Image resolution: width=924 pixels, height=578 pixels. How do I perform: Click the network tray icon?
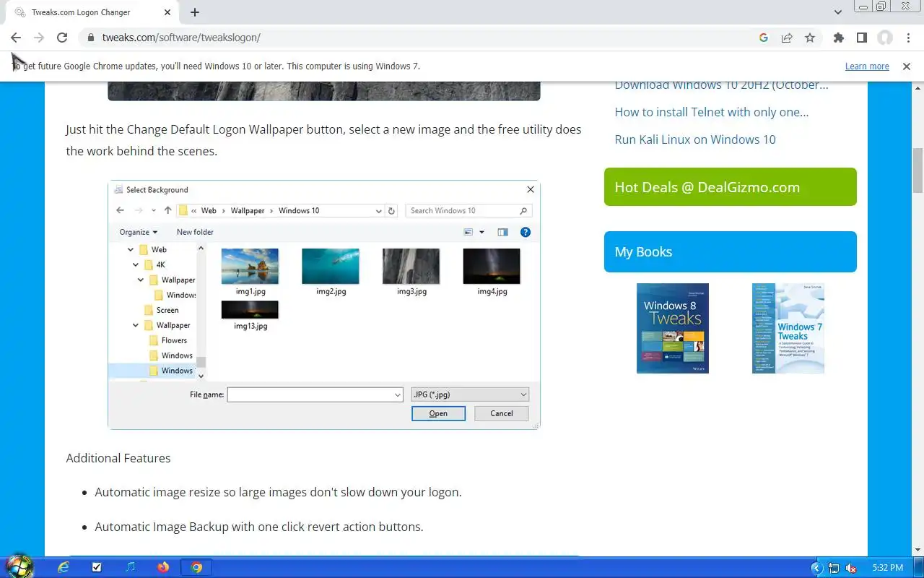834,568
